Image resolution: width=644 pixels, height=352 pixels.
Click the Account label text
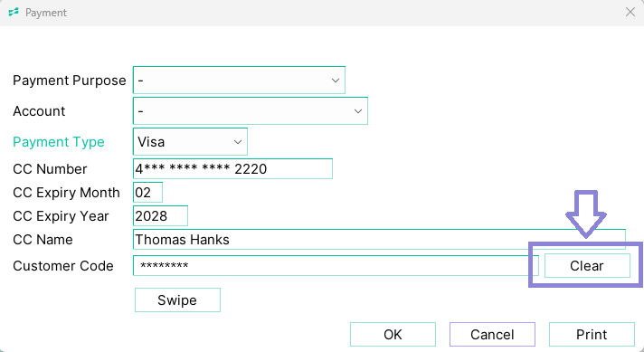39,111
